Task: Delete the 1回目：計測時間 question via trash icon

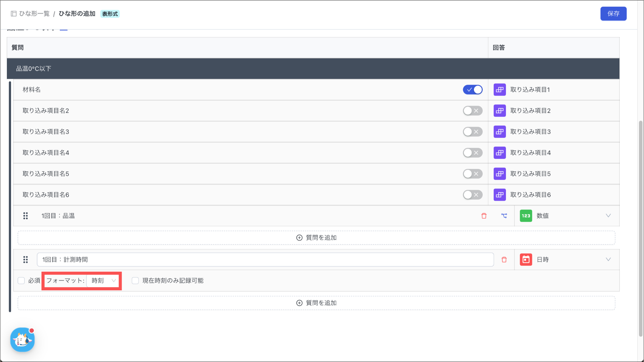Action: point(504,259)
